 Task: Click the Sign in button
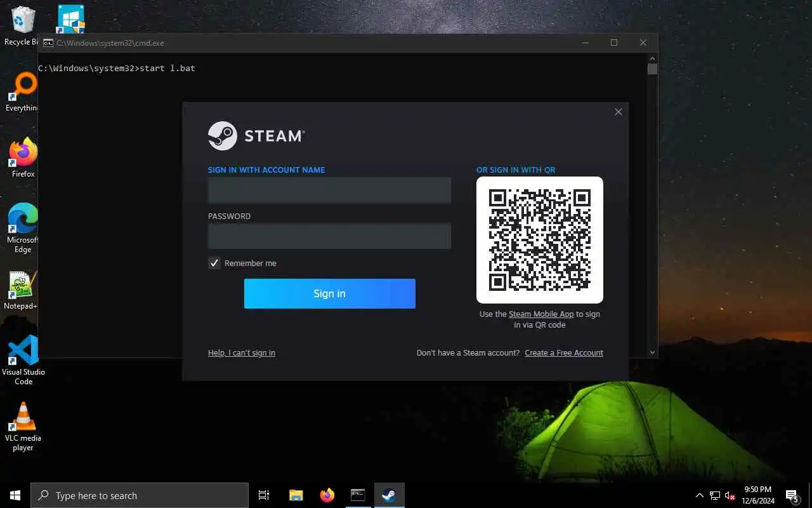coord(330,293)
